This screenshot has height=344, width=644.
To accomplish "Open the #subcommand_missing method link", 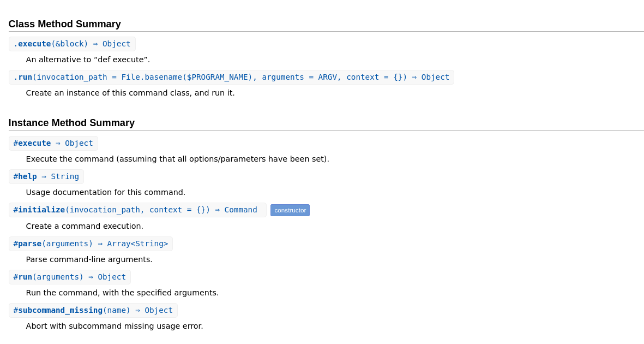I will click(x=58, y=310).
